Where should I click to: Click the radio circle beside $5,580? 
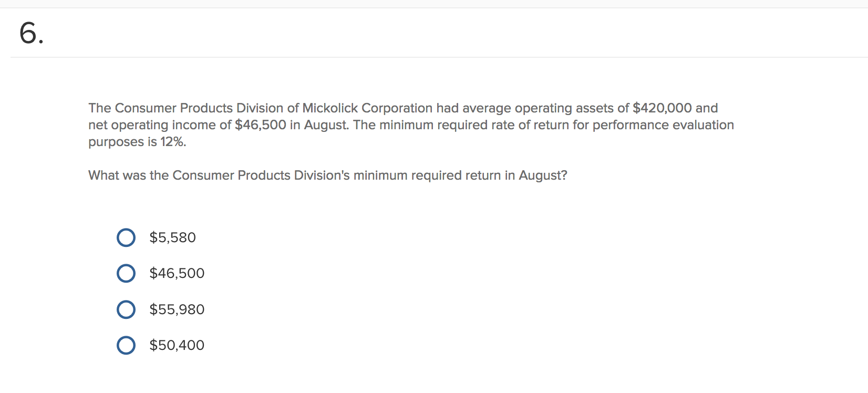click(x=126, y=237)
